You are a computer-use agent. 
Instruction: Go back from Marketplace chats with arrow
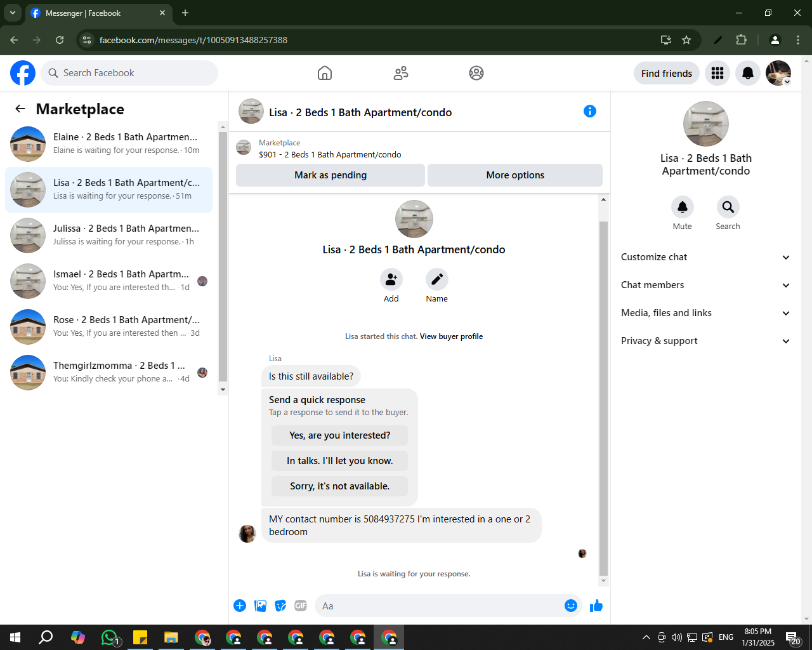[20, 109]
